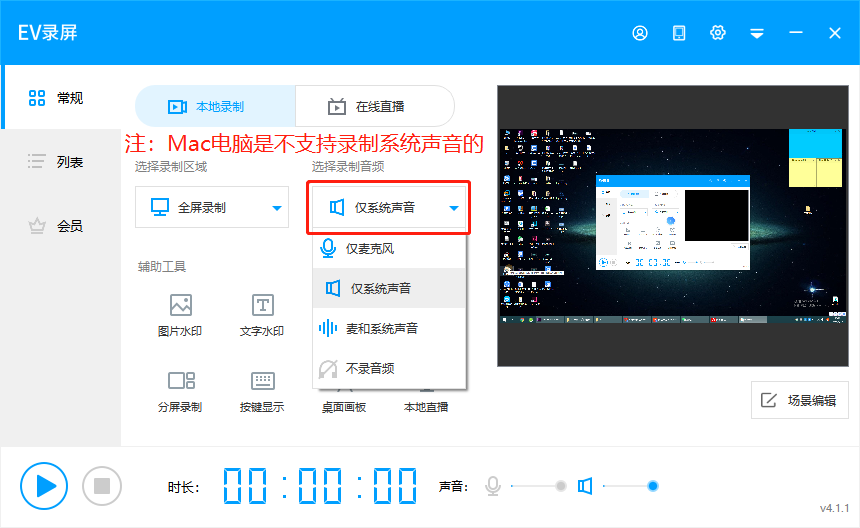Open the 图片水印 image watermark tool
The width and height of the screenshot is (860, 528).
180,315
